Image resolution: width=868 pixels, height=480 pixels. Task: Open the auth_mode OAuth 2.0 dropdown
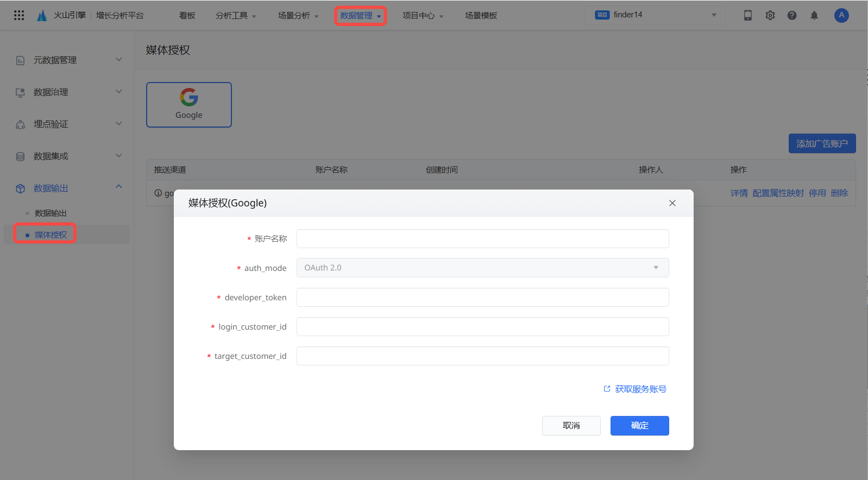(482, 268)
